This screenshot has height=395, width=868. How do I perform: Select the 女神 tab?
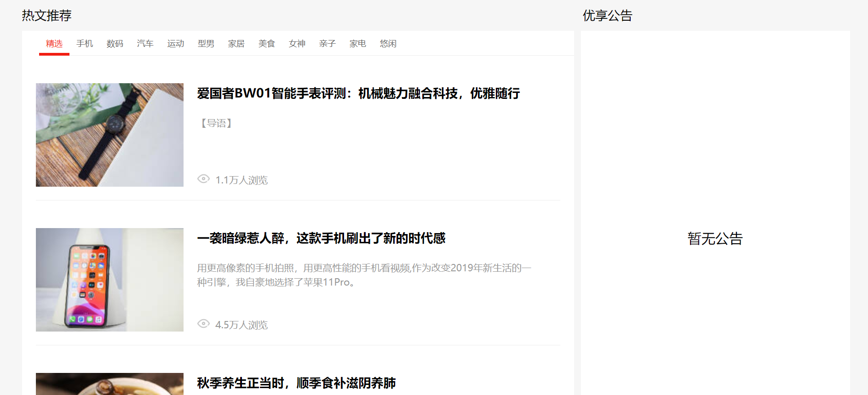297,44
